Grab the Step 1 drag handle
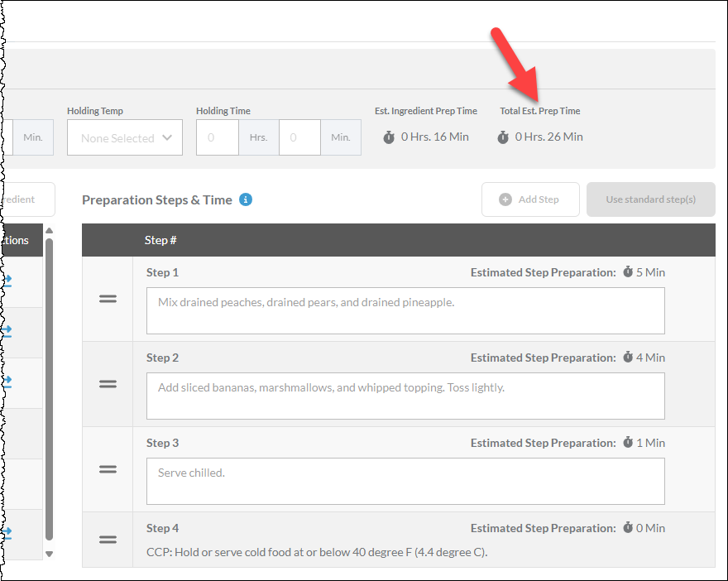Image resolution: width=728 pixels, height=581 pixels. 108,299
